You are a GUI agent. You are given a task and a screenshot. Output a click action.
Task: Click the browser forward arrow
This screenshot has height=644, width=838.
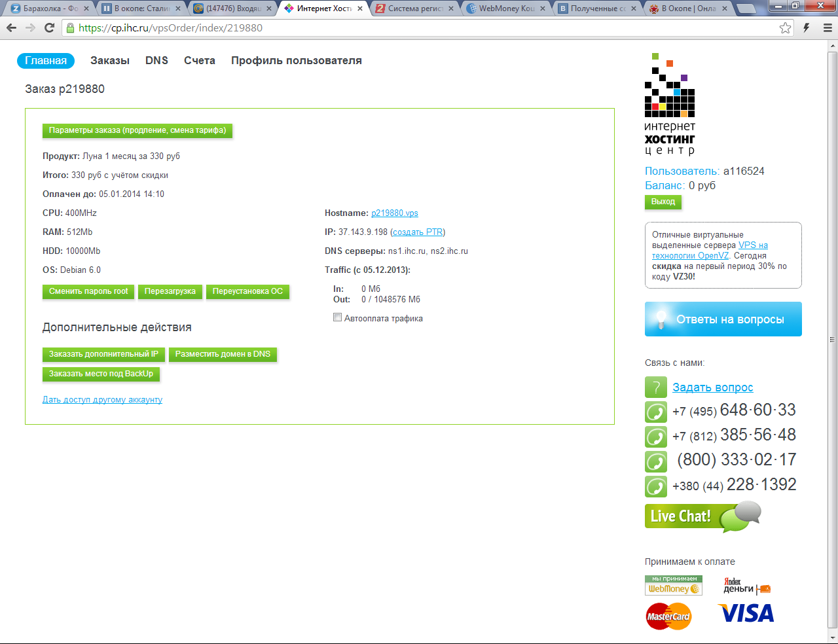pyautogui.click(x=30, y=28)
